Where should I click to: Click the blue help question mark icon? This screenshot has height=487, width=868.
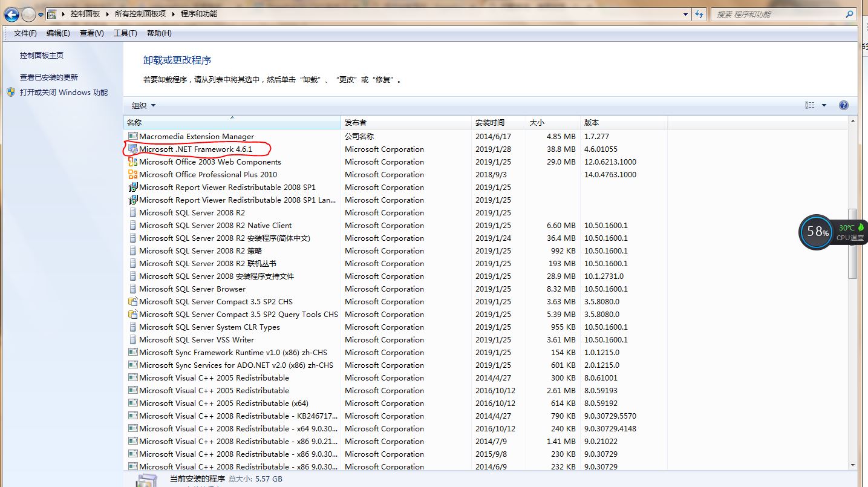point(844,105)
